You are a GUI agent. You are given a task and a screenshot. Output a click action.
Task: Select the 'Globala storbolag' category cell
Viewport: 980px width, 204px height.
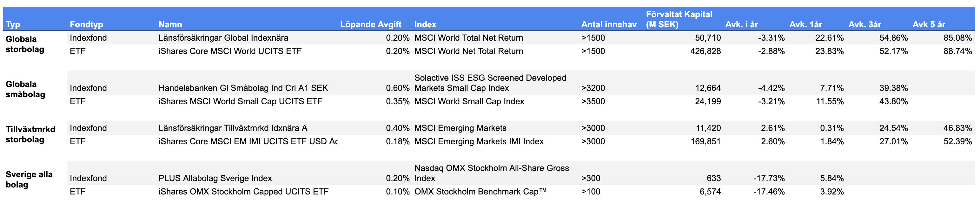click(x=25, y=44)
